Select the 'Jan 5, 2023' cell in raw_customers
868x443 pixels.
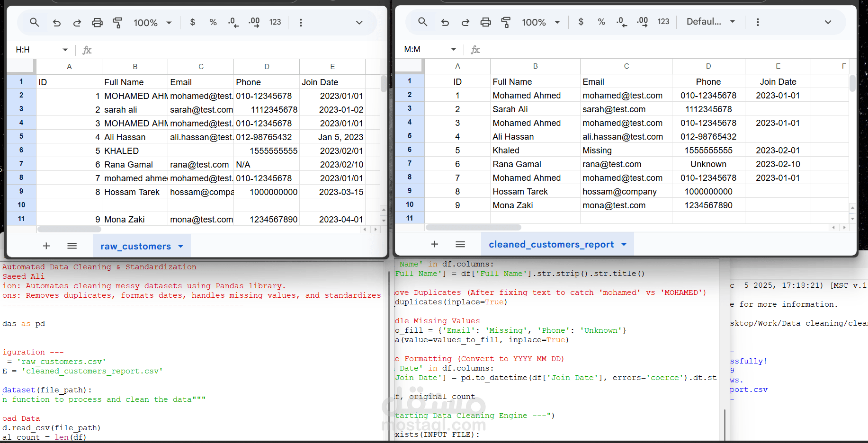click(332, 137)
